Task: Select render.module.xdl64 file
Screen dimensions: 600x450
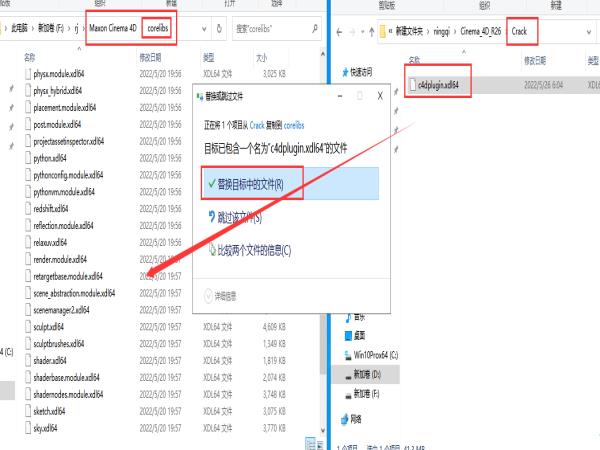Action: tap(56, 259)
